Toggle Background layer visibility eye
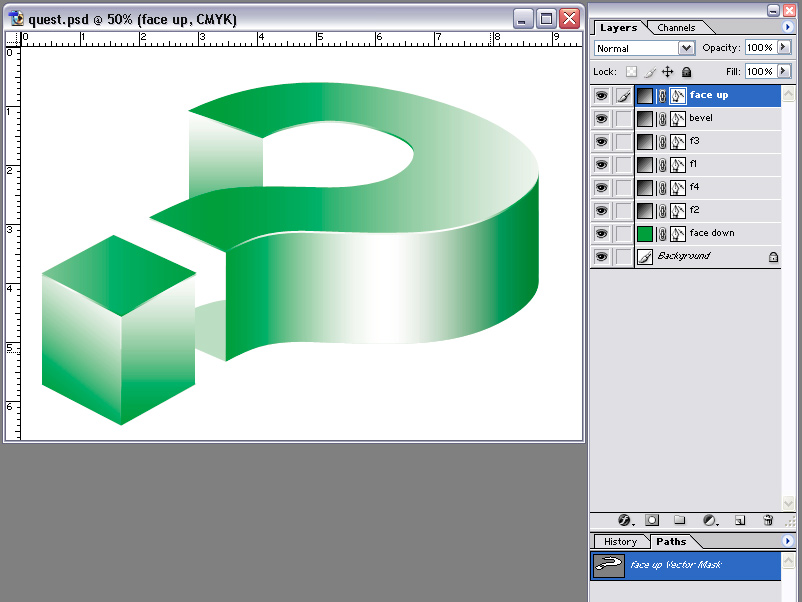802x602 pixels. pyautogui.click(x=602, y=256)
